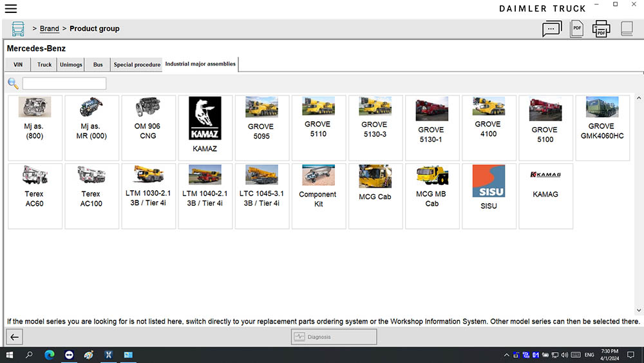Screen dimensions: 644x363
Task: Select LTM 1030-2.1 3B / Tier 4i tile
Action: (148, 196)
